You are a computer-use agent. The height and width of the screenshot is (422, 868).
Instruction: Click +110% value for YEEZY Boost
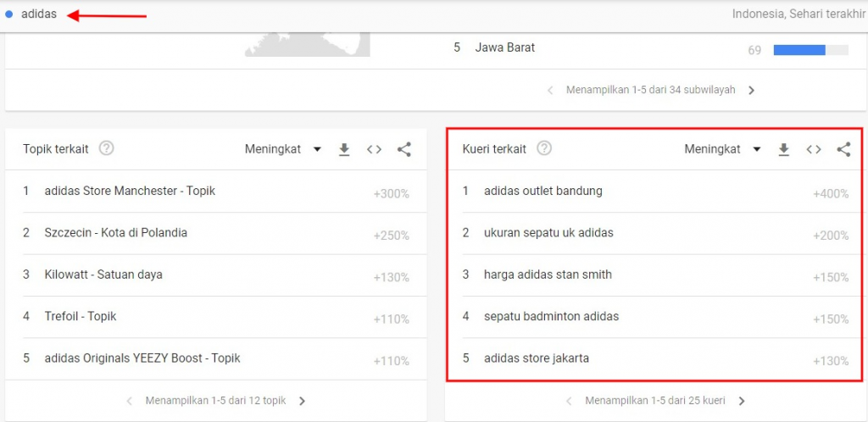point(392,362)
